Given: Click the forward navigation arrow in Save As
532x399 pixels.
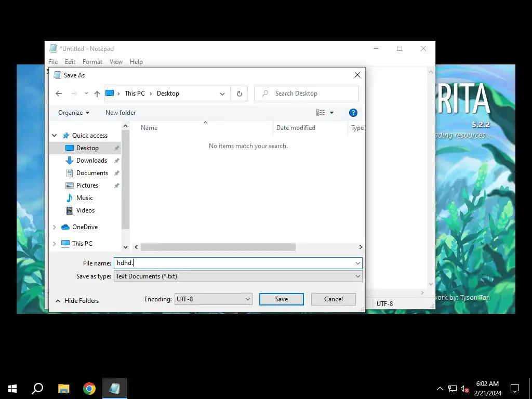Looking at the screenshot, I should [x=74, y=94].
